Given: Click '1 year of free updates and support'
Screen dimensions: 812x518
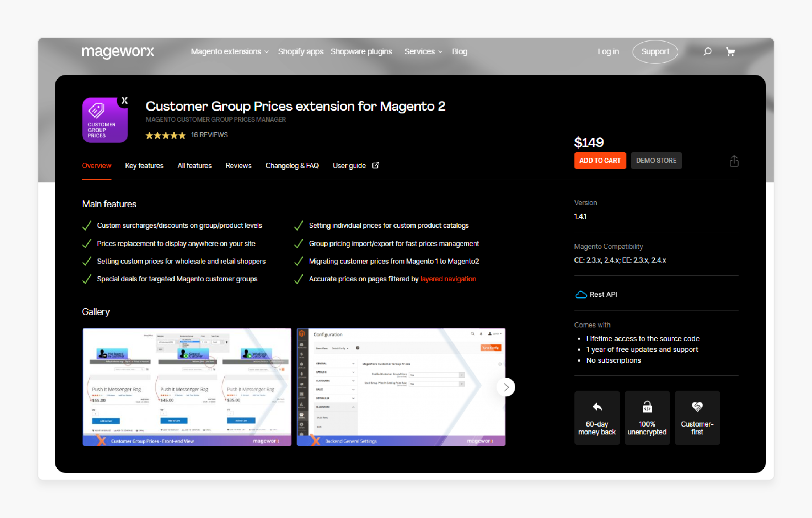Looking at the screenshot, I should click(642, 350).
